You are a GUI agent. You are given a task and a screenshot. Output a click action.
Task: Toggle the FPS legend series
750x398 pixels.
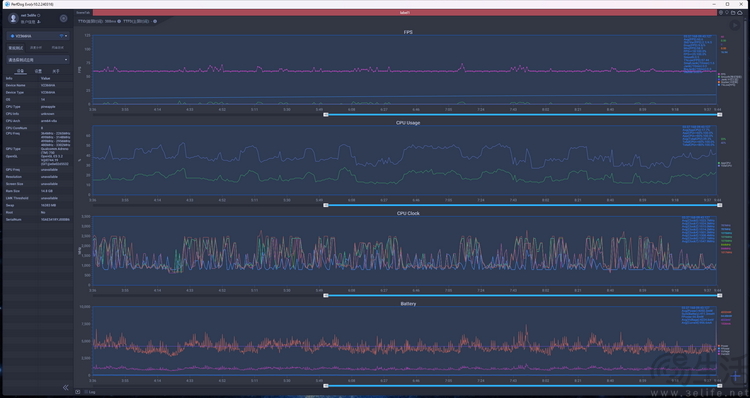[x=721, y=74]
